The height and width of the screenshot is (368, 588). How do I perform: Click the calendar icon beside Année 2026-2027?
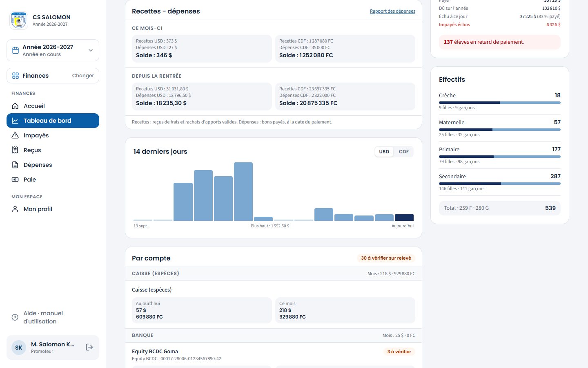tap(16, 50)
